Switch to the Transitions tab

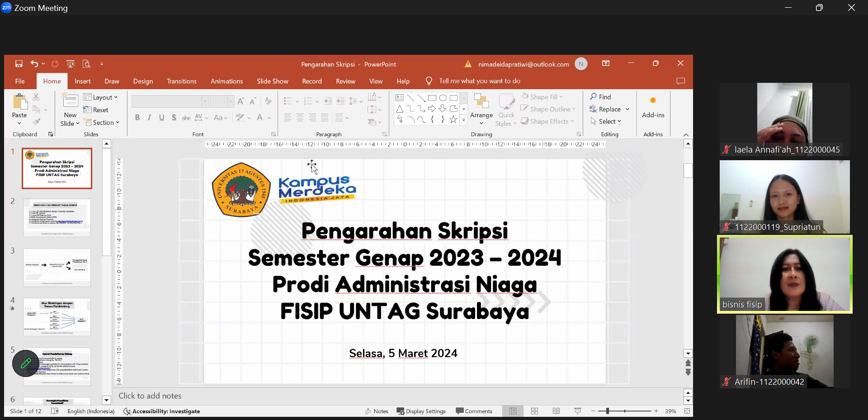click(x=182, y=81)
